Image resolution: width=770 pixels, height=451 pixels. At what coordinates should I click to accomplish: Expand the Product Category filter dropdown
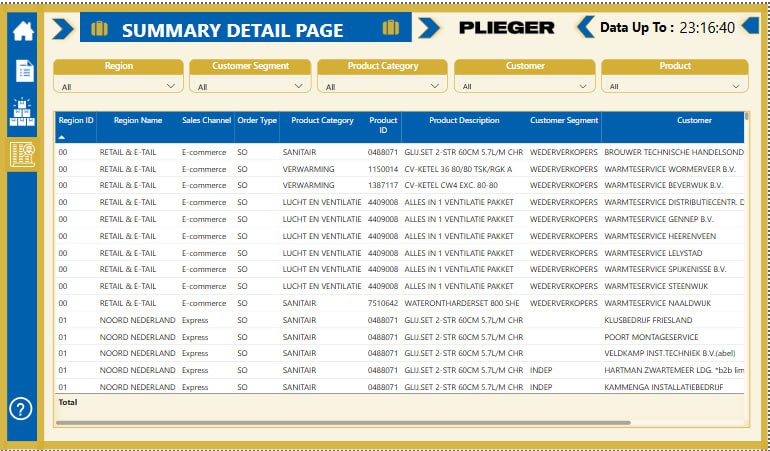(382, 87)
